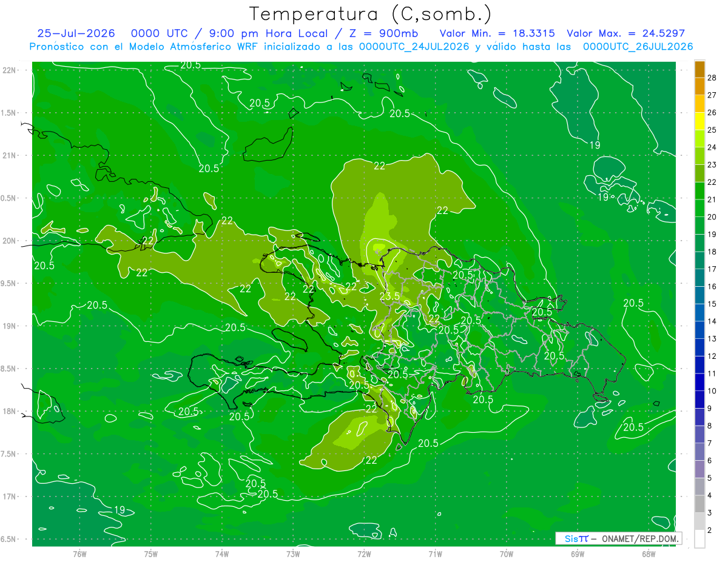Viewport: 728px width, 562px height.
Task: Click the '8.5N' latitude label
Action: click(x=9, y=369)
